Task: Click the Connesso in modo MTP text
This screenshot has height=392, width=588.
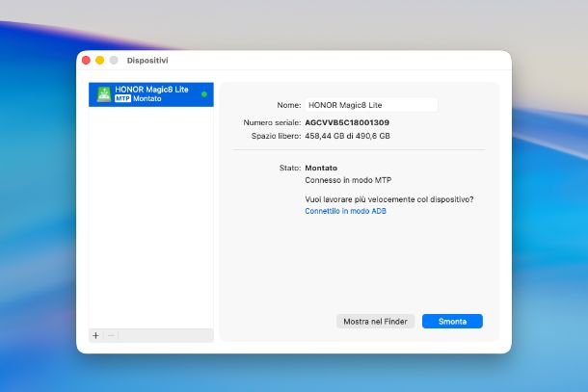Action: point(348,180)
